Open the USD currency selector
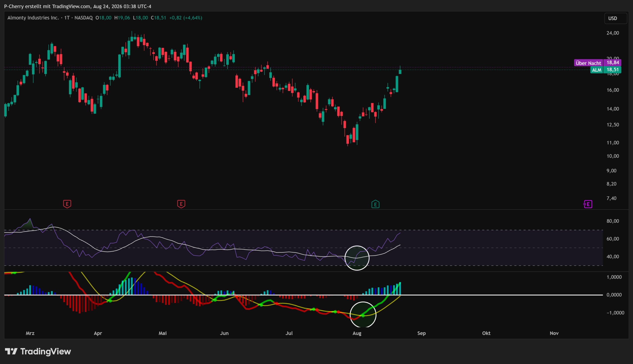 (615, 18)
